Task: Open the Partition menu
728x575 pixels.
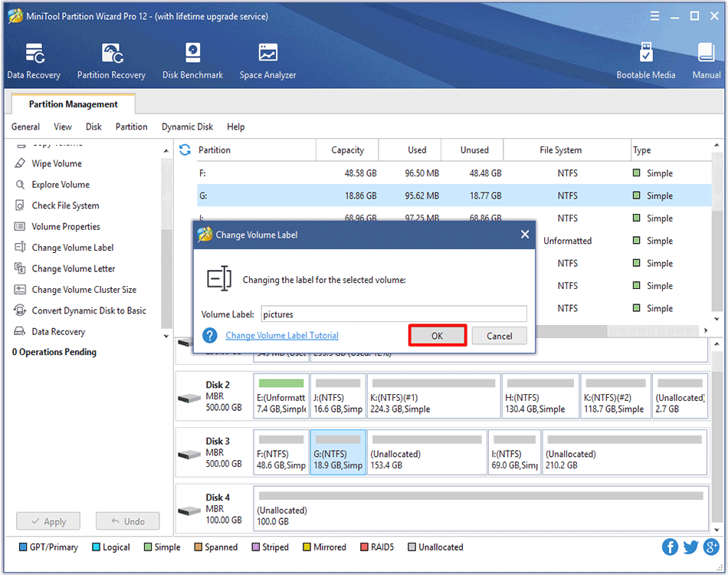Action: (131, 127)
